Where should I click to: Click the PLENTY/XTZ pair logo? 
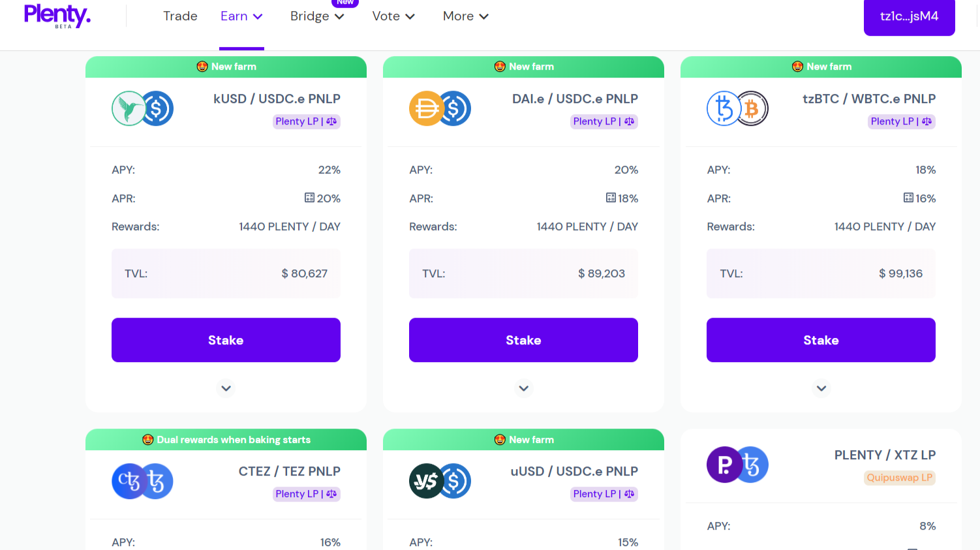click(737, 465)
